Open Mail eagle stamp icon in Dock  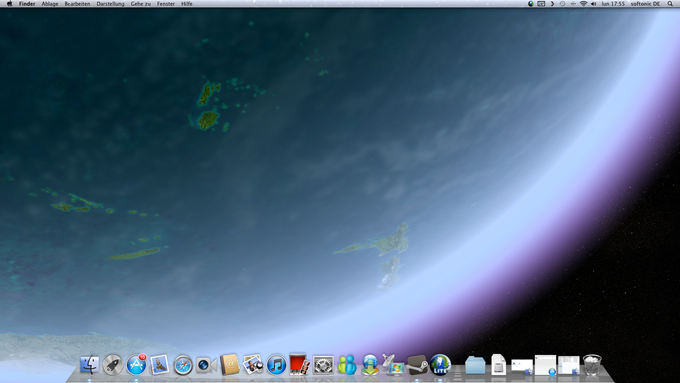(160, 365)
